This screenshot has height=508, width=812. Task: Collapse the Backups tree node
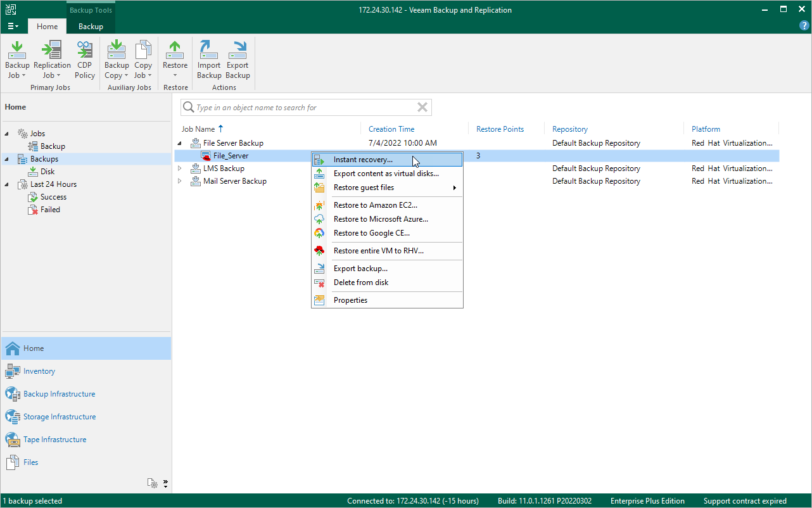coord(7,159)
